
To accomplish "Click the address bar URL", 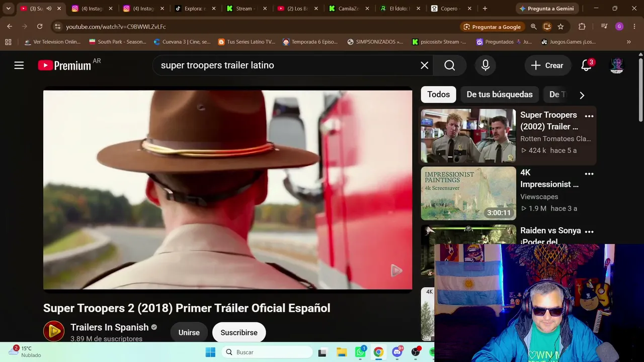I will coord(116,27).
